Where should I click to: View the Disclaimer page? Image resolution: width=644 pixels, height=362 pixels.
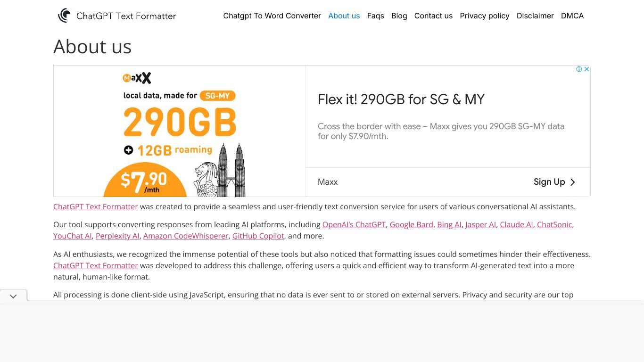(535, 16)
